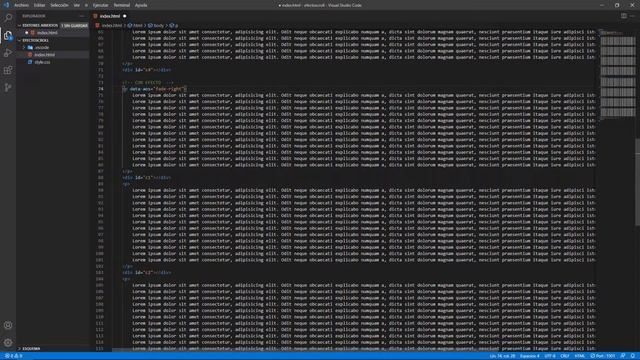Open the Manage gear icon
The height and width of the screenshot is (360, 640).
tap(8, 342)
